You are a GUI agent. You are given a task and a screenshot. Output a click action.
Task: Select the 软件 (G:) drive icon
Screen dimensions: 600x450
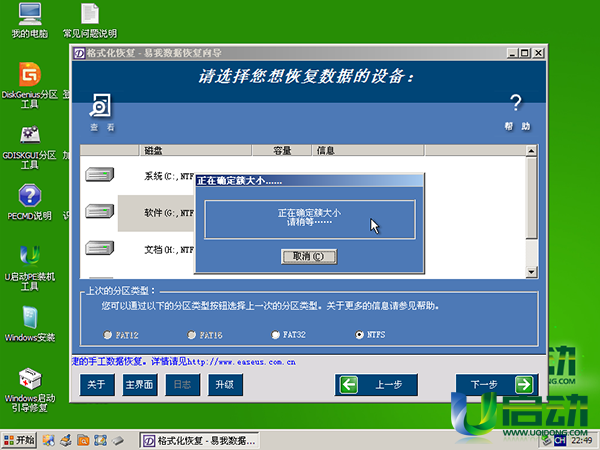coord(99,211)
